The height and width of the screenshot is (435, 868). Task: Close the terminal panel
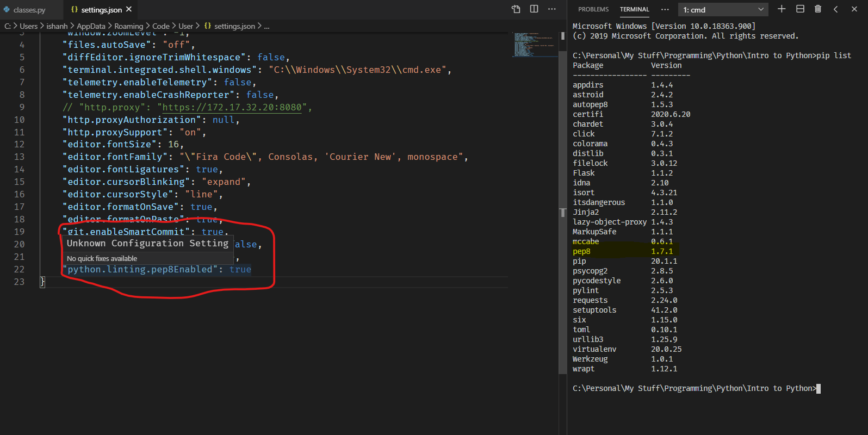pyautogui.click(x=854, y=9)
